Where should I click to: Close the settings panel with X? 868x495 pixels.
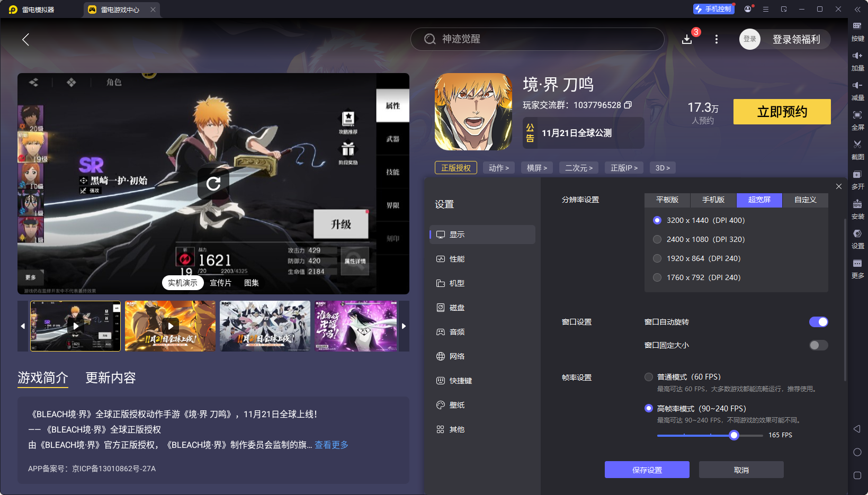pyautogui.click(x=839, y=186)
